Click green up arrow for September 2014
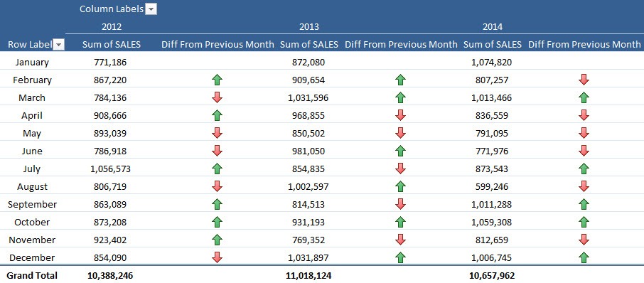This screenshot has height=283, width=644. tap(584, 204)
